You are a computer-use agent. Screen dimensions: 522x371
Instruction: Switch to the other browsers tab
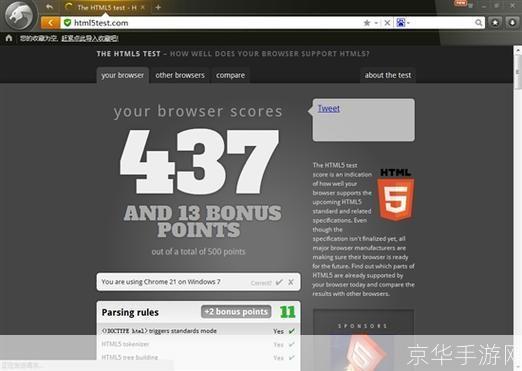tap(180, 75)
